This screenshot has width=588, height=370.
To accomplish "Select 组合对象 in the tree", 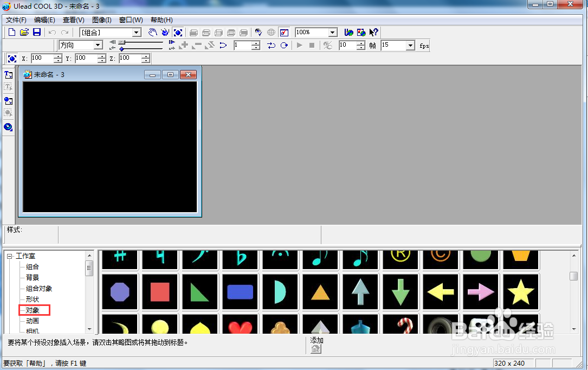I will tap(39, 289).
